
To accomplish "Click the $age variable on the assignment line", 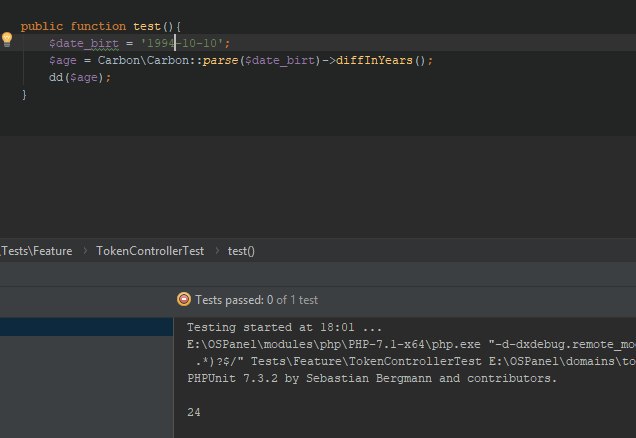I will [63, 60].
